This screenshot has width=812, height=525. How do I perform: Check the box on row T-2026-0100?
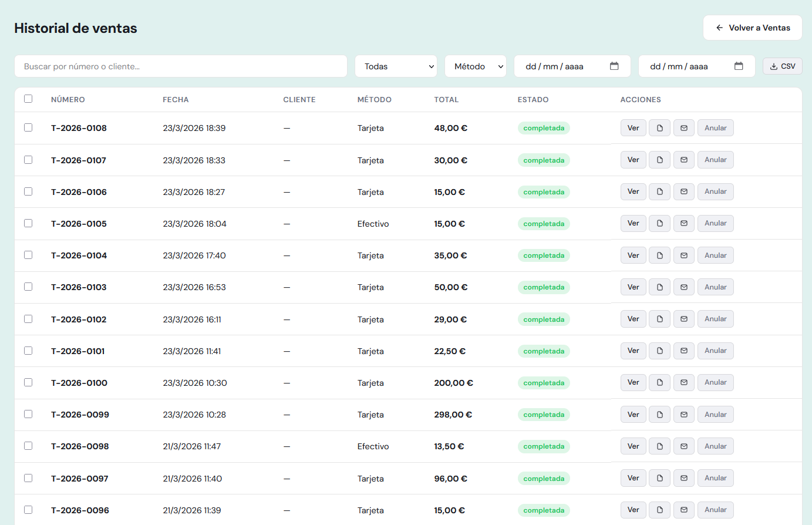click(x=28, y=382)
